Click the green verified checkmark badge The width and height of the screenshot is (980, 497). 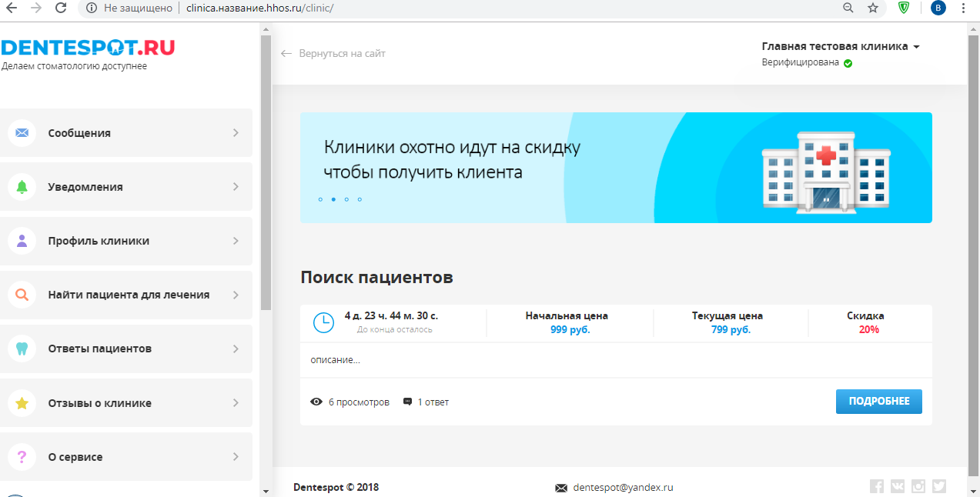pyautogui.click(x=848, y=63)
